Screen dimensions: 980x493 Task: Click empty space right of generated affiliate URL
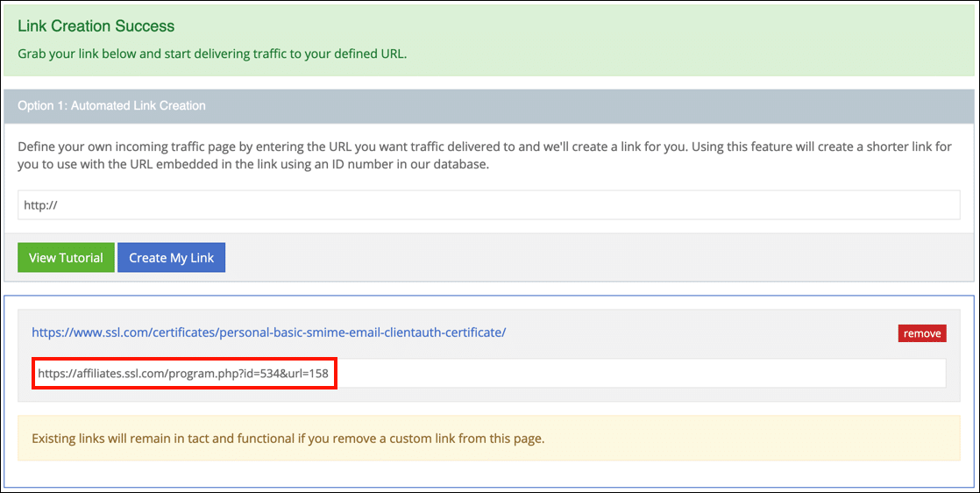pos(640,373)
